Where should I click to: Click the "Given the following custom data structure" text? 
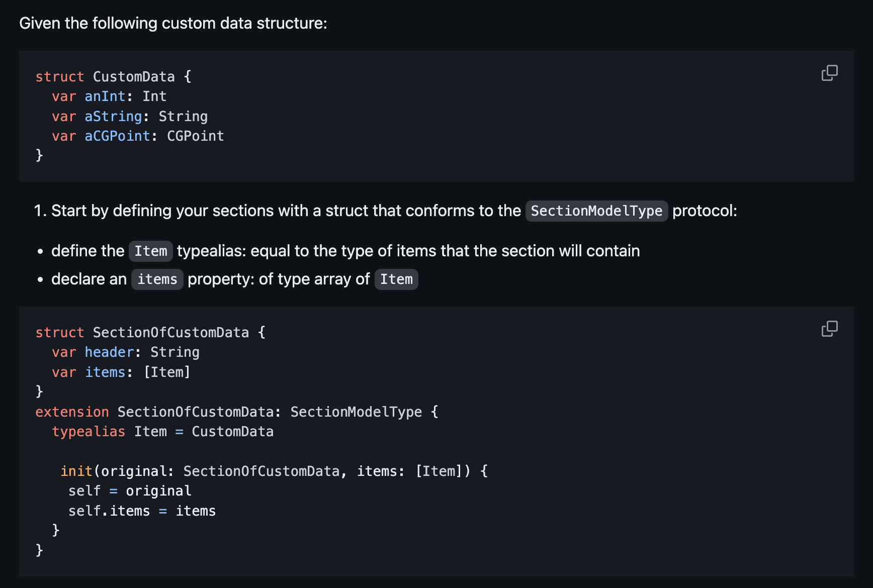coord(173,23)
